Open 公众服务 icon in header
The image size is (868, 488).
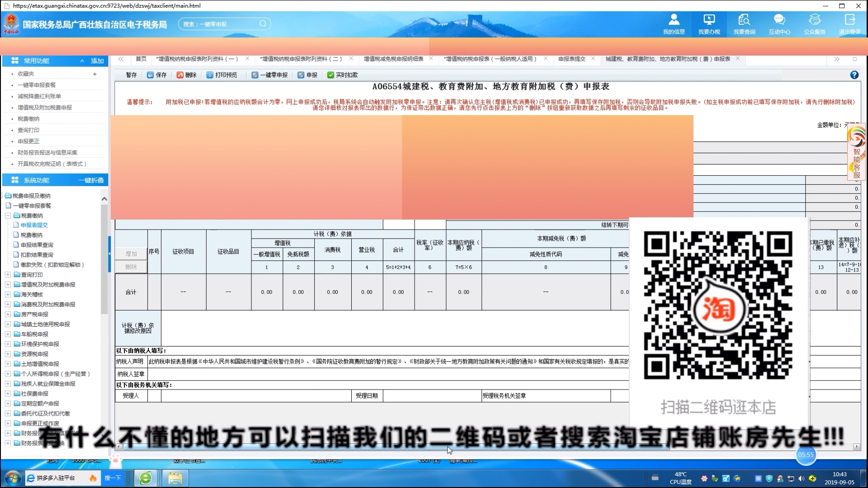[x=815, y=24]
